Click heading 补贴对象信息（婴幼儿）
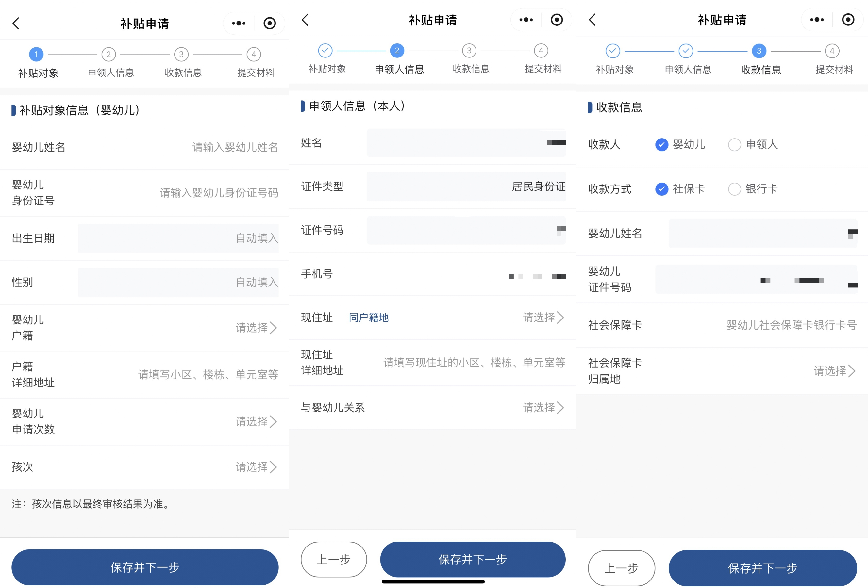 pyautogui.click(x=80, y=110)
